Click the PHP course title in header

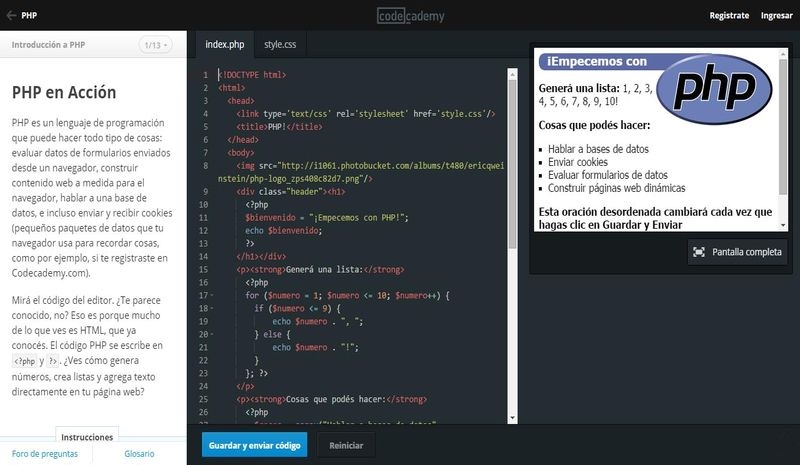29,15
